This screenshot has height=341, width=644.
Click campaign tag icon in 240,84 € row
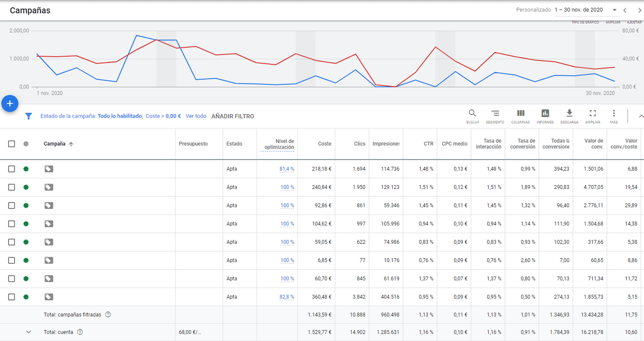tap(49, 187)
